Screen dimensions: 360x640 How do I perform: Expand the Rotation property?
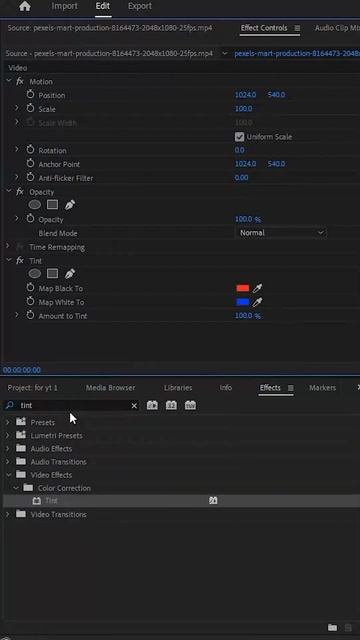pyautogui.click(x=17, y=150)
